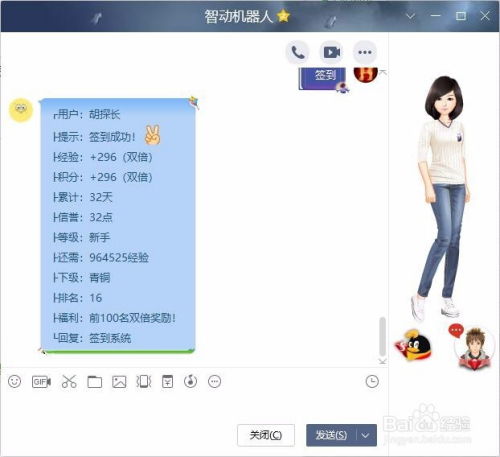Image resolution: width=500 pixels, height=457 pixels.
Task: Start a video call with camera icon
Action: click(331, 52)
